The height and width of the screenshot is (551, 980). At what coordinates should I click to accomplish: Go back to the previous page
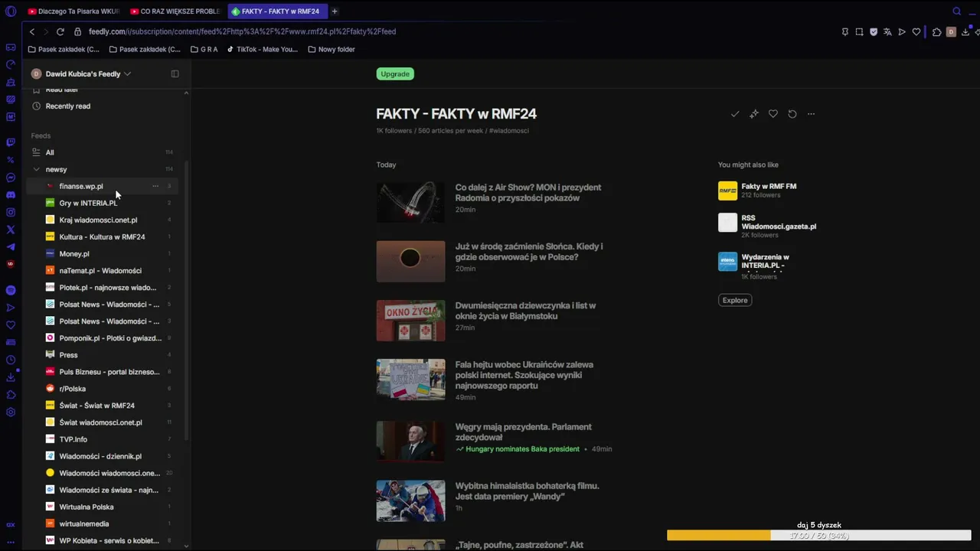point(32,32)
